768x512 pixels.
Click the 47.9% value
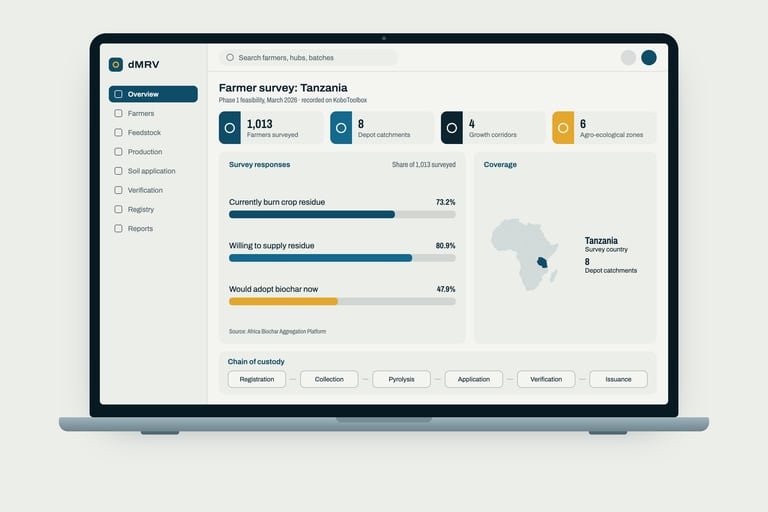coord(446,289)
